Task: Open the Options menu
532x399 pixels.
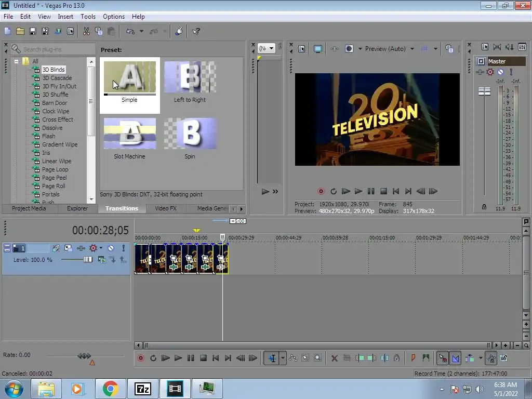Action: coord(114,16)
